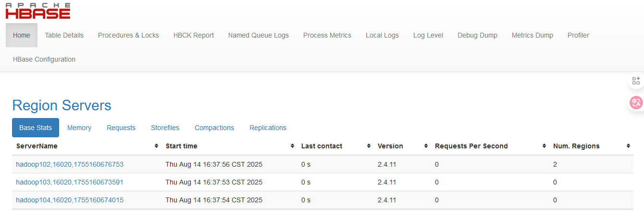Open hadoop104,16020,1755160674015 server link
The width and height of the screenshot is (644, 211).
point(70,200)
